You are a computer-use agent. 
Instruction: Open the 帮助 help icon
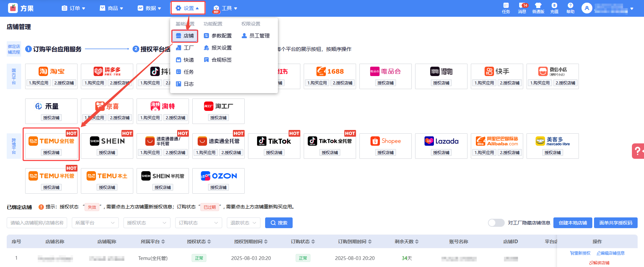570,8
